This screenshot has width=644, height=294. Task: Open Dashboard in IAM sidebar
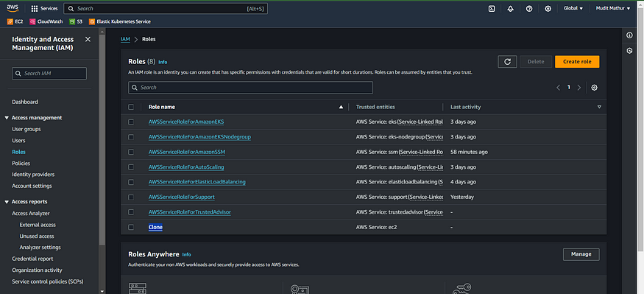pyautogui.click(x=25, y=102)
